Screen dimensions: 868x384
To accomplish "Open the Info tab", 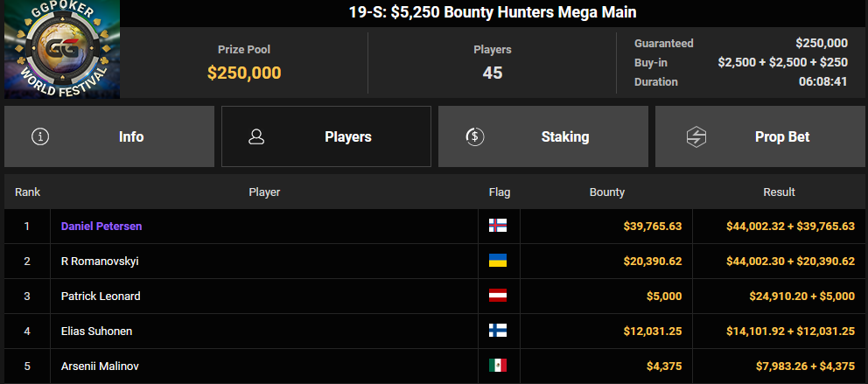I will click(x=109, y=136).
